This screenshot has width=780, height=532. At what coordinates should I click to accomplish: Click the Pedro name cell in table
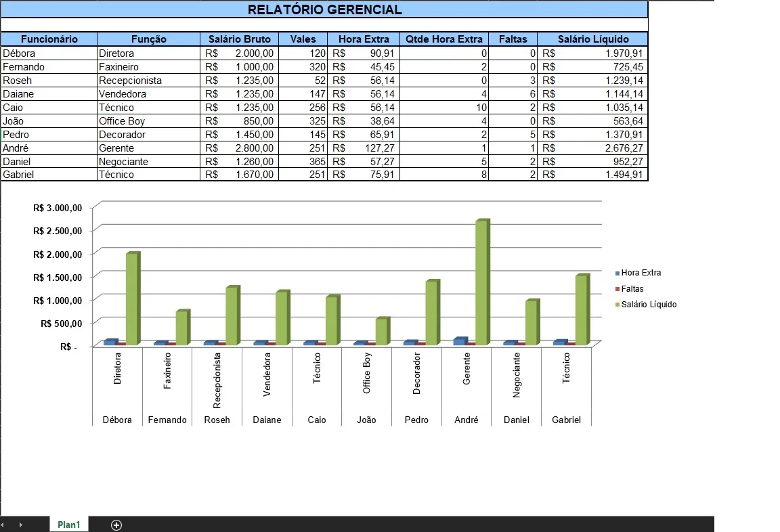[x=49, y=134]
